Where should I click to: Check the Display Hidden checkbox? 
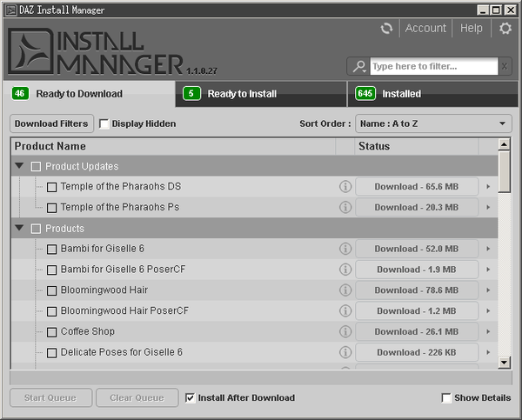coord(104,123)
